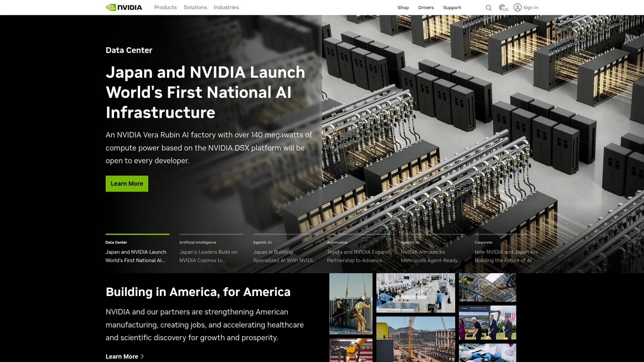Image resolution: width=644 pixels, height=362 pixels.
Task: Open the cleanroom factory floor thumbnail
Action: pyautogui.click(x=416, y=293)
